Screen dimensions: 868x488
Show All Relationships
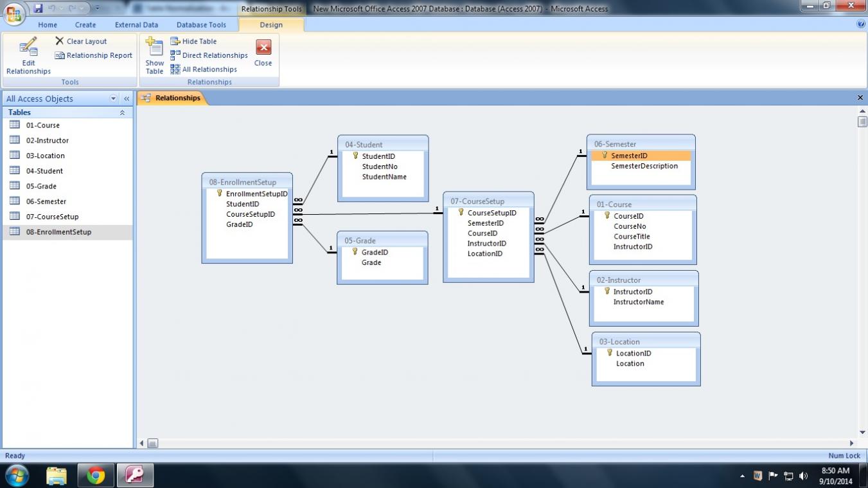[204, 69]
